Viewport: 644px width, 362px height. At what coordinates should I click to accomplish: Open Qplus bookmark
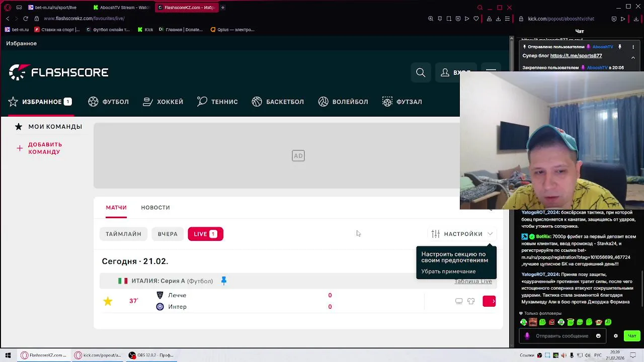point(232,30)
